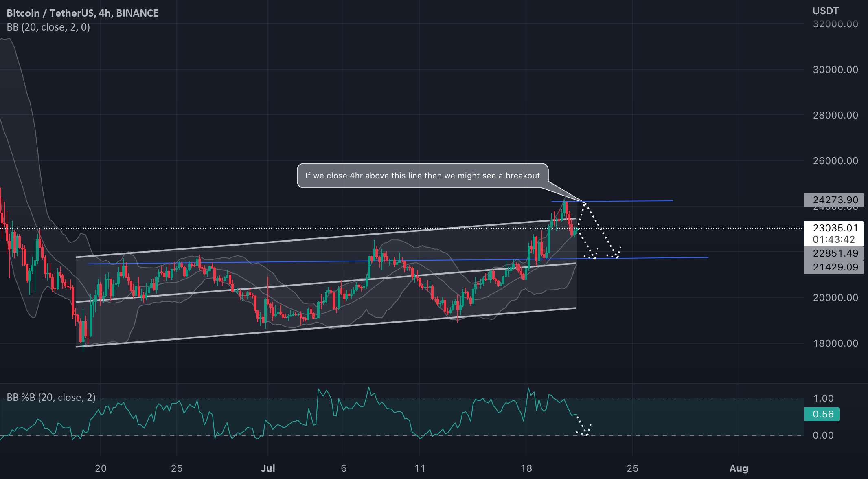
Task: Click the 28000.00 price axis tick
Action: tap(835, 115)
